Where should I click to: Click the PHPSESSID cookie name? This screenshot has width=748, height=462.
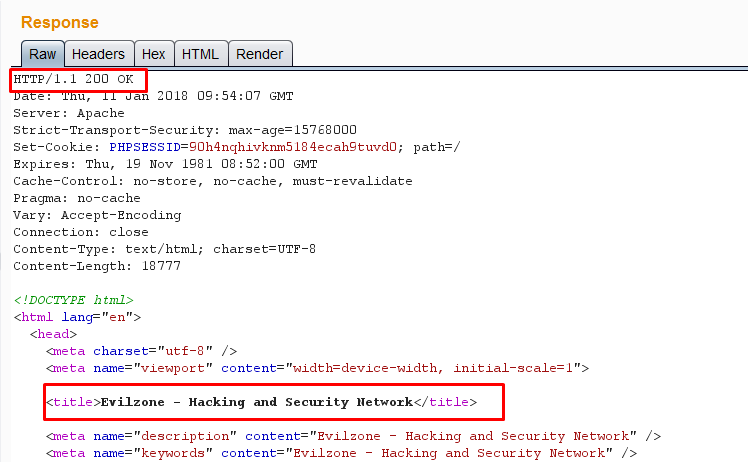pos(145,147)
